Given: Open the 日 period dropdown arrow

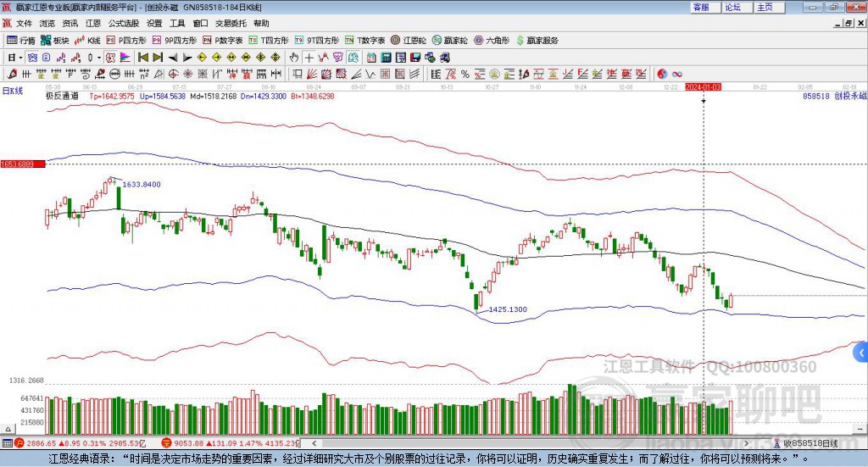Looking at the screenshot, I should 19,58.
